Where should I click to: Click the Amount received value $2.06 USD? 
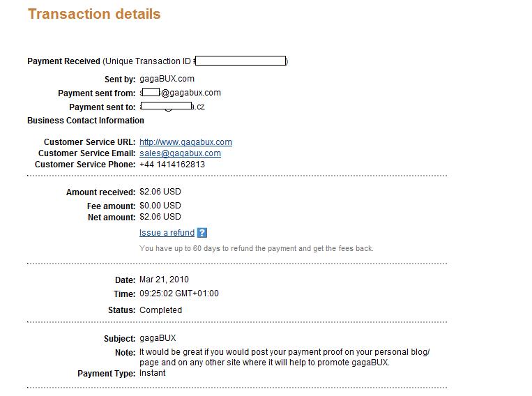(x=160, y=192)
